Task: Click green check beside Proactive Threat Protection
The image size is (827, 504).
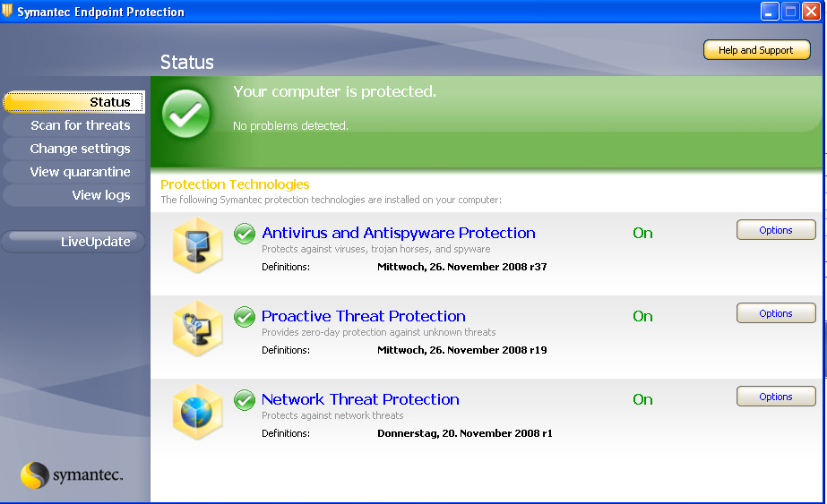Action: click(245, 317)
